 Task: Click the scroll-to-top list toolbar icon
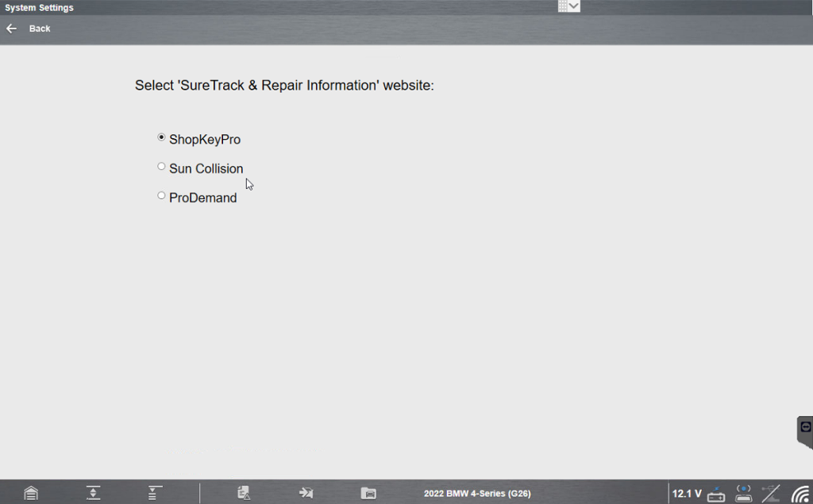(155, 493)
